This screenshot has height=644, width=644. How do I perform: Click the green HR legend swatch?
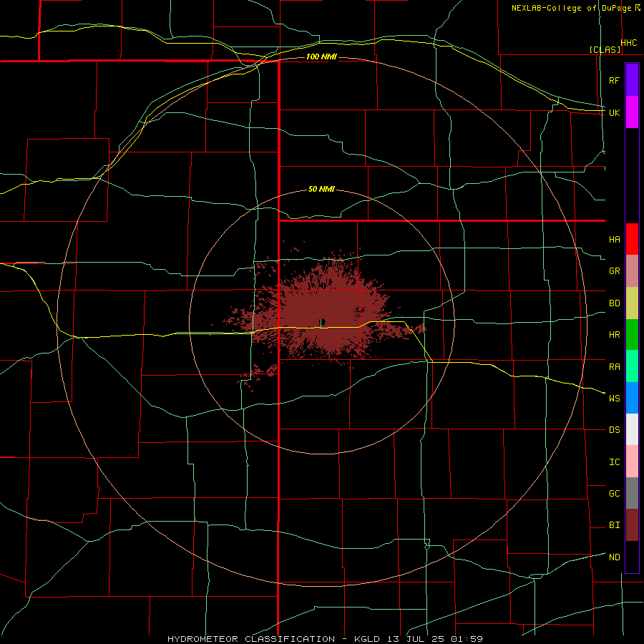click(632, 335)
